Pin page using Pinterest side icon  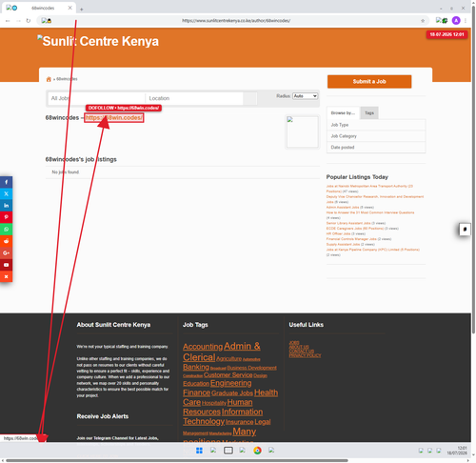[x=6, y=217]
